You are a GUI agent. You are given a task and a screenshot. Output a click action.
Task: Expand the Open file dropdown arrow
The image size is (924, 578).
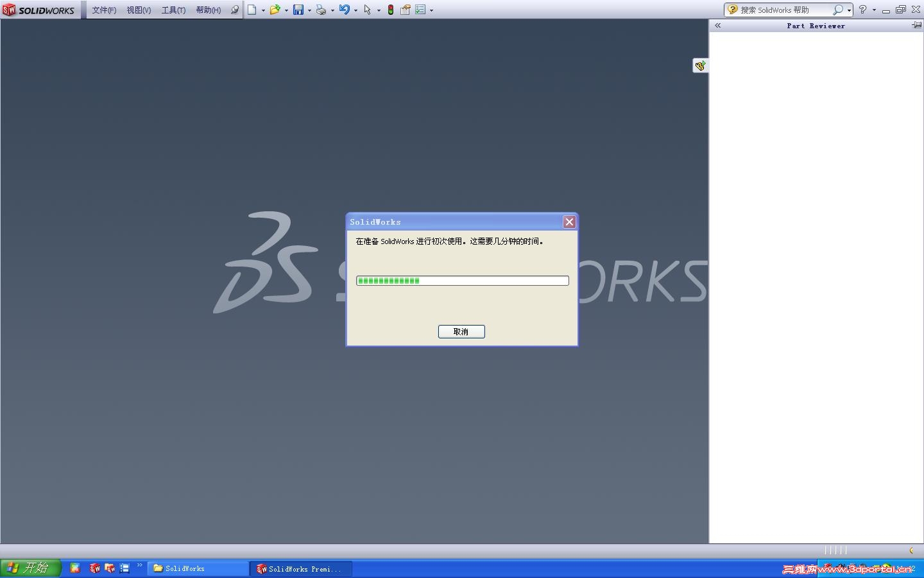(286, 10)
